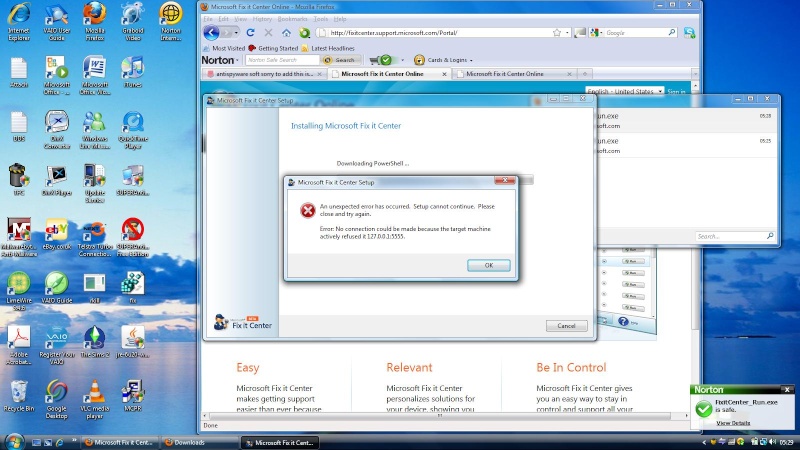Select Grabold Video desktop icon
Viewport: 800px width, 450px height.
[x=133, y=22]
